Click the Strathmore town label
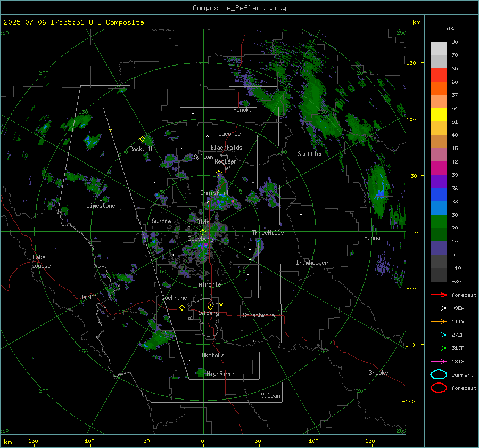 coord(259,315)
